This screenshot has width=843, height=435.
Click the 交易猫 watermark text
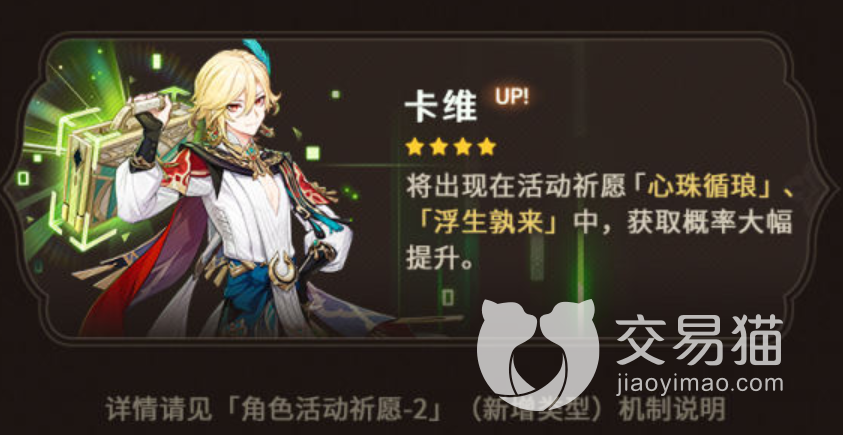click(x=699, y=340)
